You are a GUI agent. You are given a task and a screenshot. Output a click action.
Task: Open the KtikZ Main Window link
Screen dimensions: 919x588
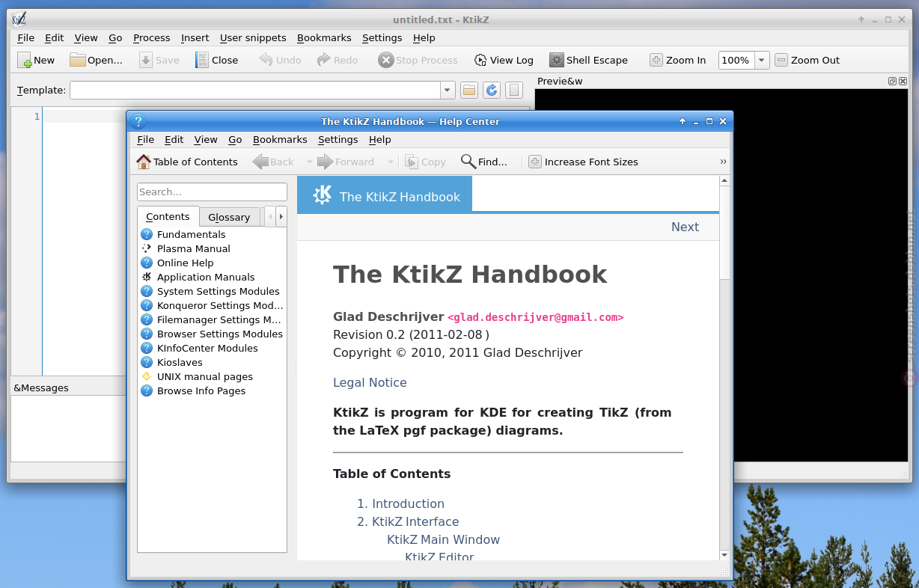tap(443, 539)
